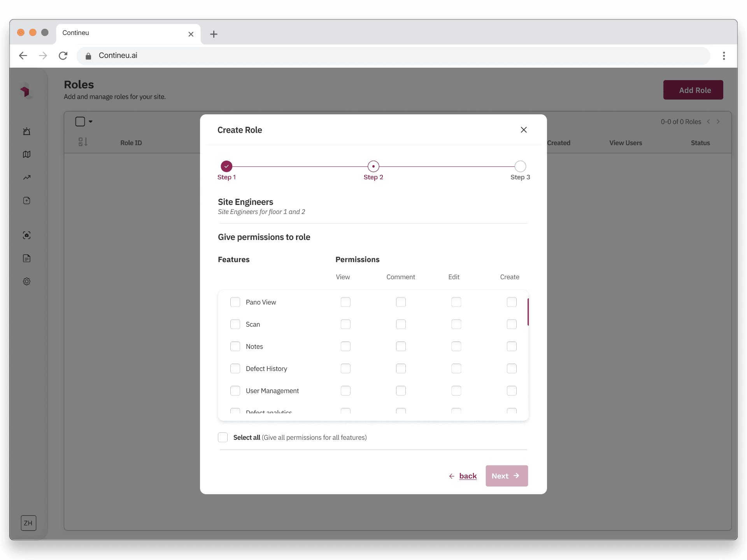This screenshot has width=747, height=560.
Task: Go to next roles page chevron
Action: click(x=718, y=122)
